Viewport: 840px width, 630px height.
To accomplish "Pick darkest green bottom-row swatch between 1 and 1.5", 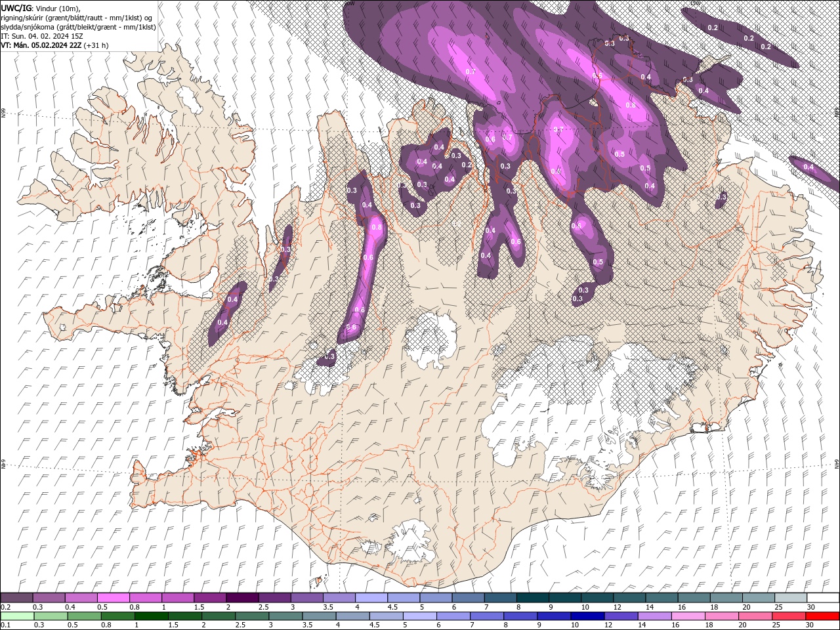I will [x=151, y=616].
